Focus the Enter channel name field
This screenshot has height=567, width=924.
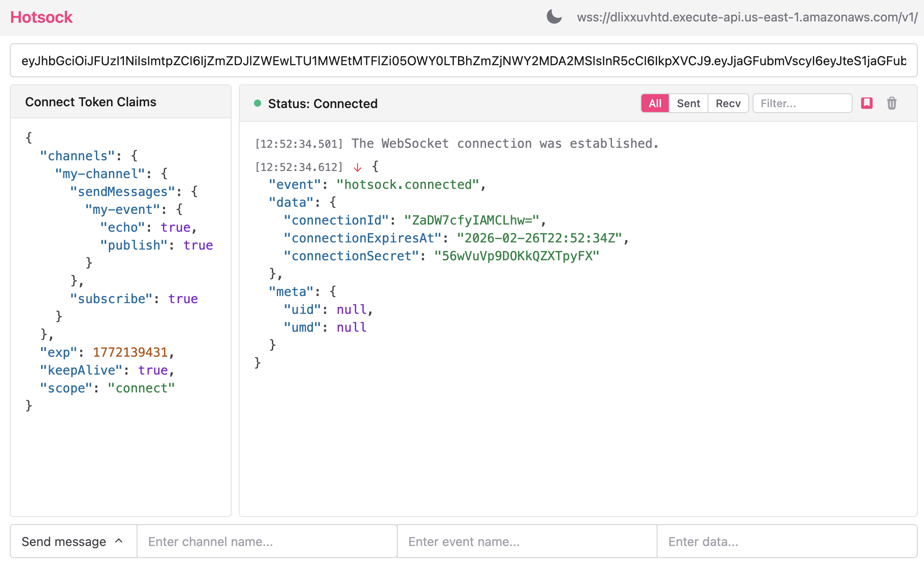[266, 541]
